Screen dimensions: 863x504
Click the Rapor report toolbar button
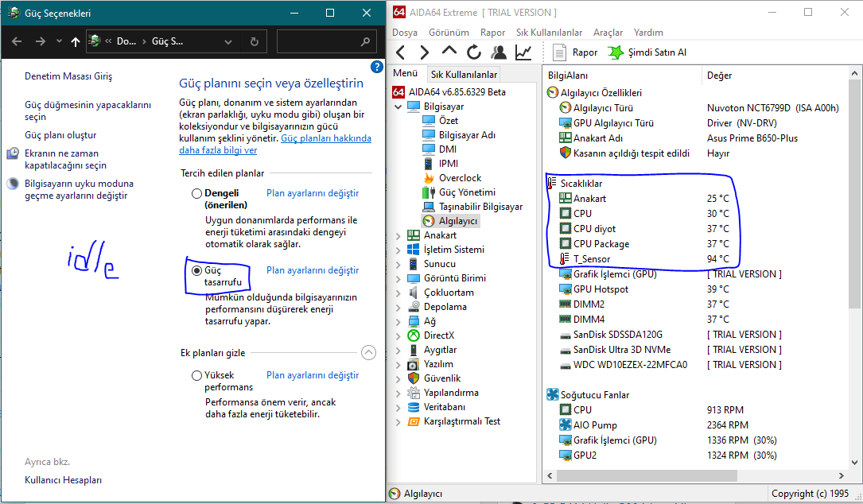point(576,52)
